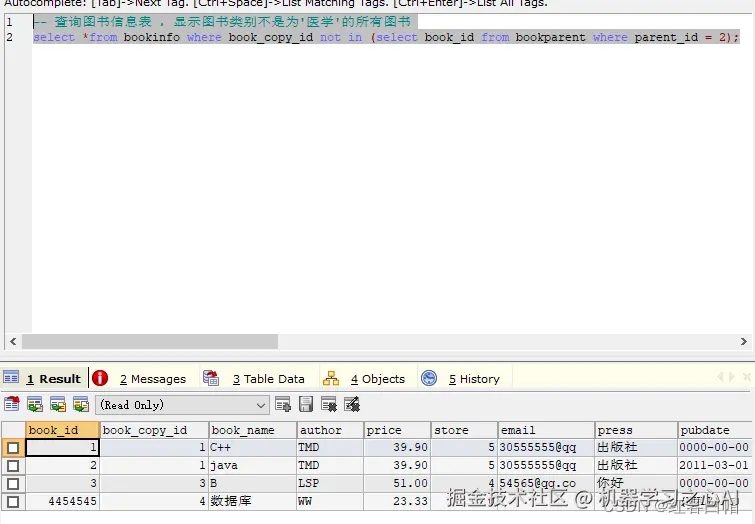Click the Insert new row icon

click(x=283, y=405)
